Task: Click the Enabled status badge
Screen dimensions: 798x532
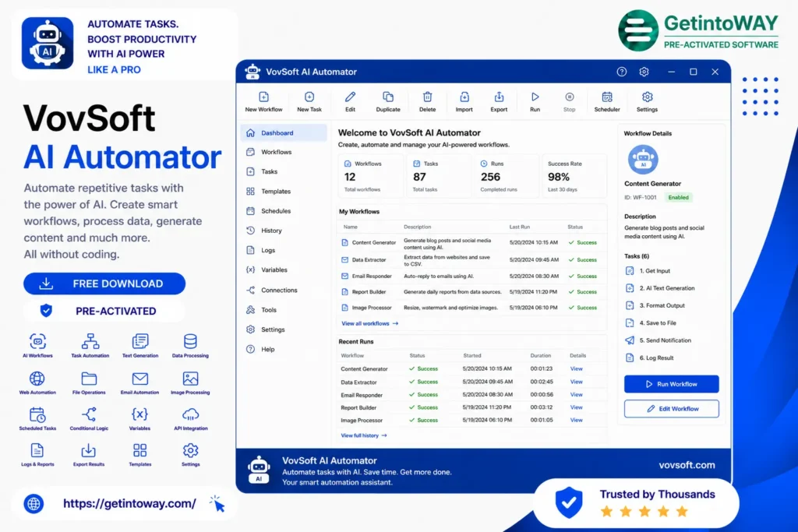Action: [x=678, y=197]
